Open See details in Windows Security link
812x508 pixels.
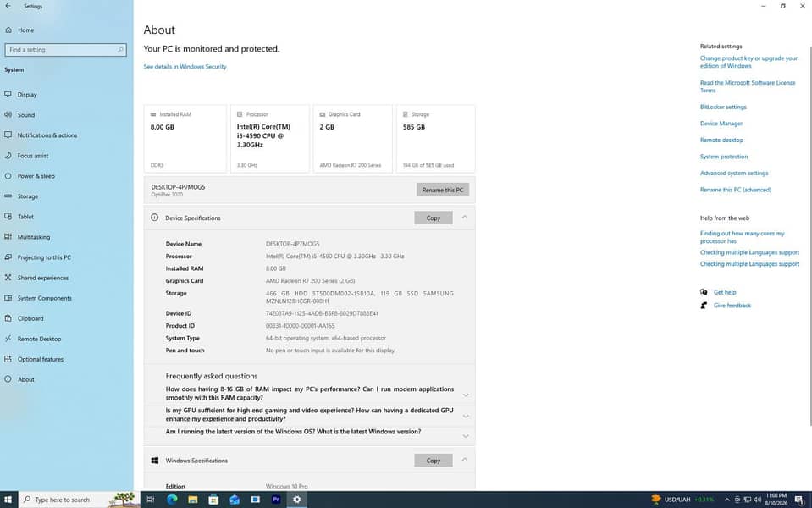coord(185,67)
